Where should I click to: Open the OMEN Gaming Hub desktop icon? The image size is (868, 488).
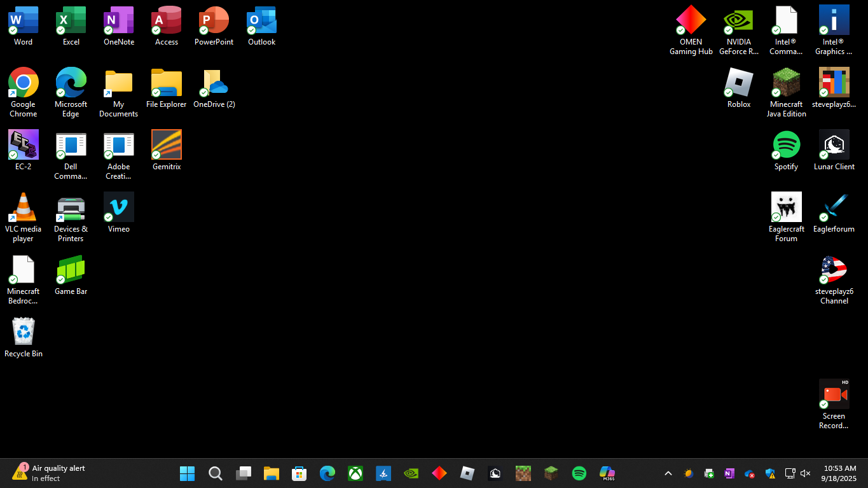pyautogui.click(x=691, y=21)
